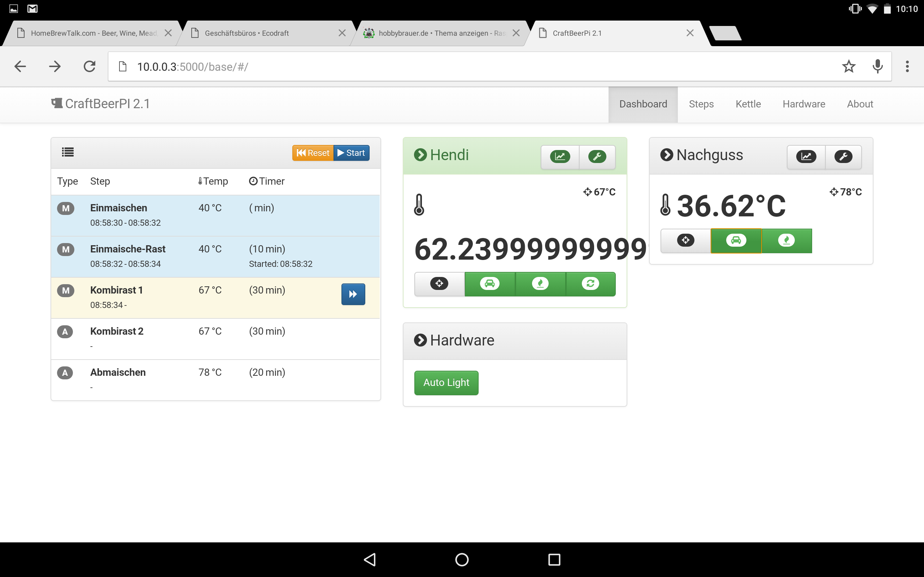Set Nachguss target temperature crosshair button
The height and width of the screenshot is (577, 924).
tap(685, 241)
